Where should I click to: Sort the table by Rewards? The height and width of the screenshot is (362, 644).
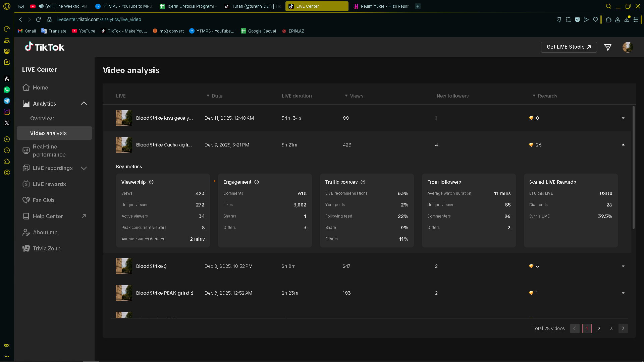pyautogui.click(x=545, y=96)
